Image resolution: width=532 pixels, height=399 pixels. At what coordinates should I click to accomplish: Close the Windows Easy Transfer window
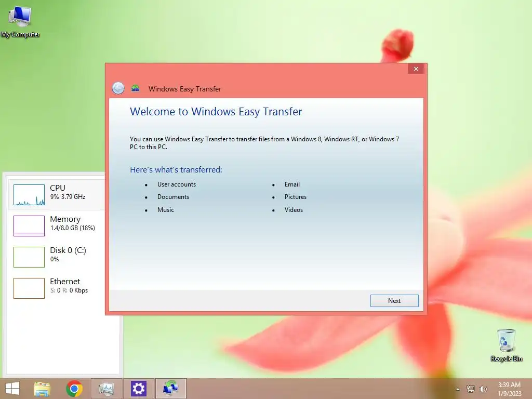[416, 69]
